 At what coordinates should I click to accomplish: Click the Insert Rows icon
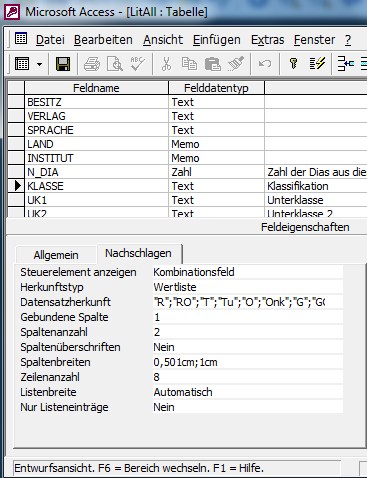(x=345, y=63)
